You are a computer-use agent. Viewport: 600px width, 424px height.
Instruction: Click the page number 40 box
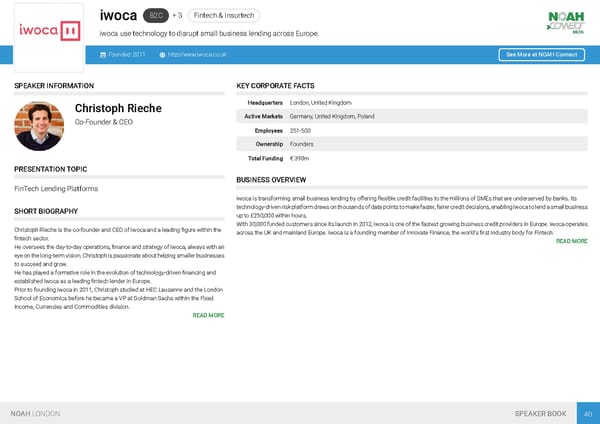588,413
